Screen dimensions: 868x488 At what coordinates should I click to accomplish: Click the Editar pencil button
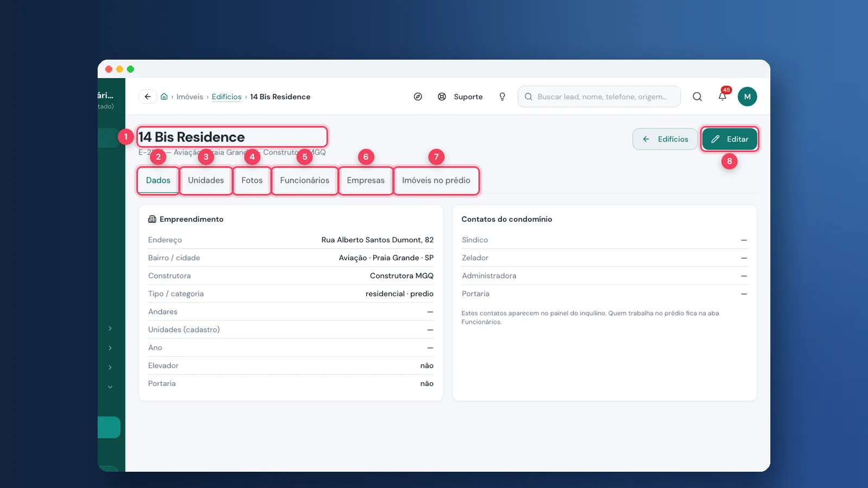point(730,139)
